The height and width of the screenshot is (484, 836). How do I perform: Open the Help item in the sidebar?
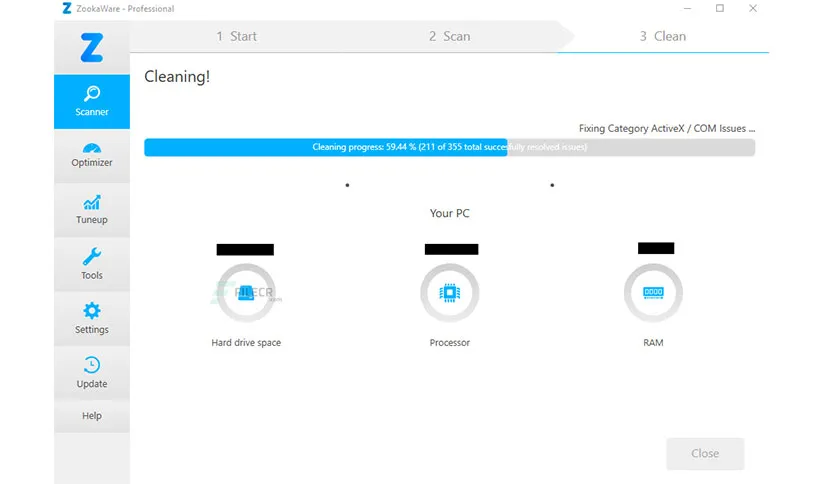click(92, 416)
